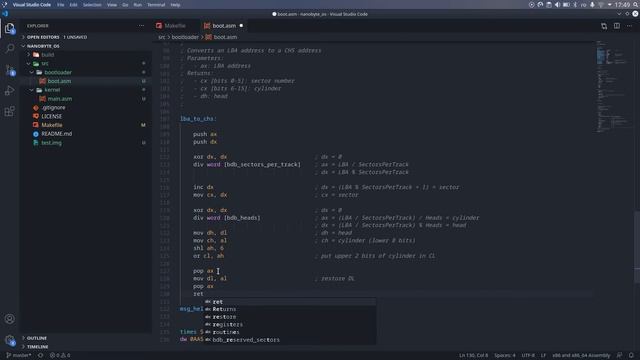Open the View menu
The height and width of the screenshot is (360, 640).
(112, 5)
